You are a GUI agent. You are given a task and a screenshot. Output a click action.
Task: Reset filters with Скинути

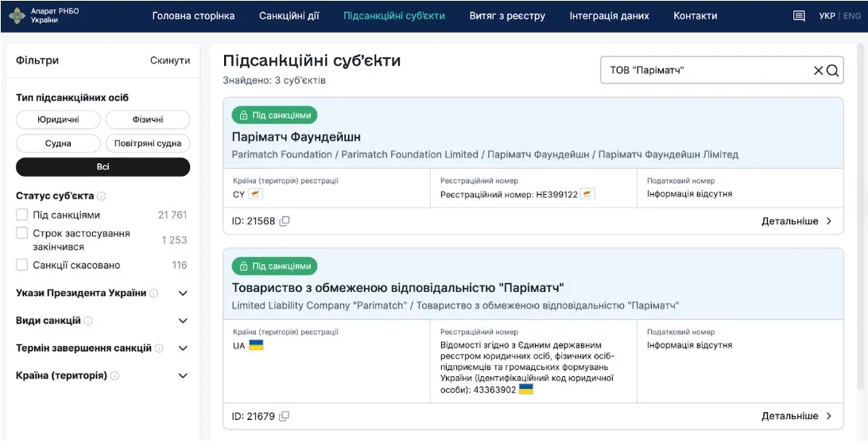170,60
